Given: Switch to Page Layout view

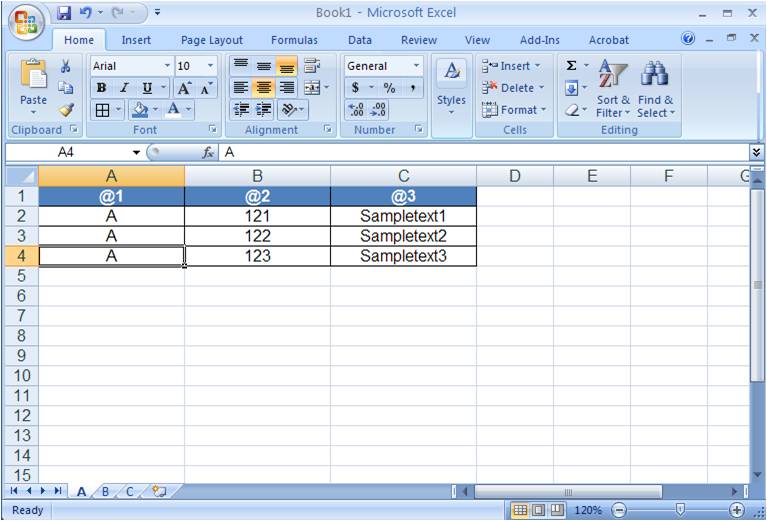Looking at the screenshot, I should (539, 510).
